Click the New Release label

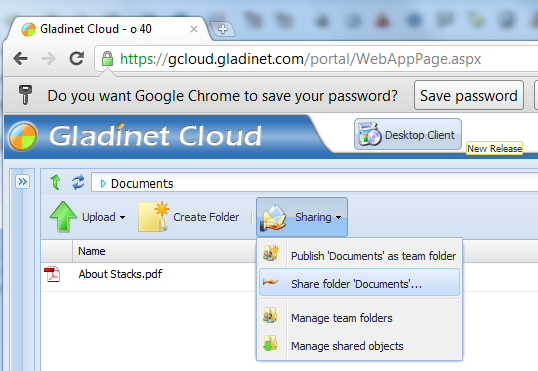494,149
